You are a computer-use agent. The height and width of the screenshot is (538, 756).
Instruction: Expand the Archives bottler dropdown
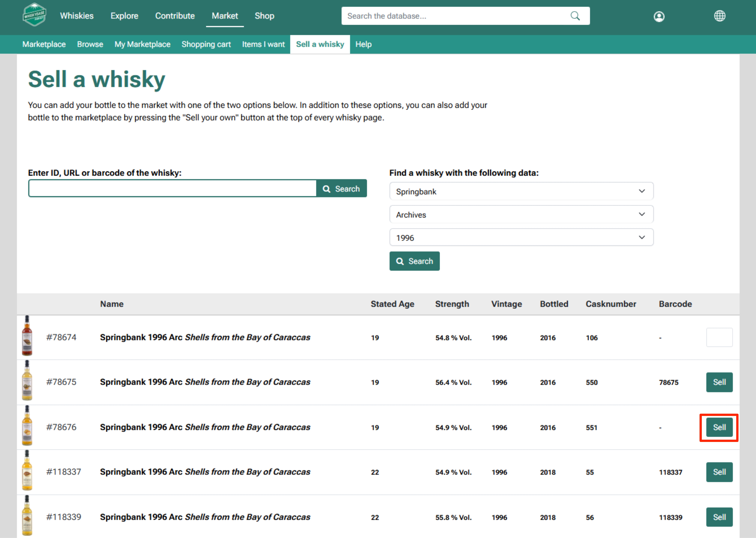pyautogui.click(x=521, y=215)
